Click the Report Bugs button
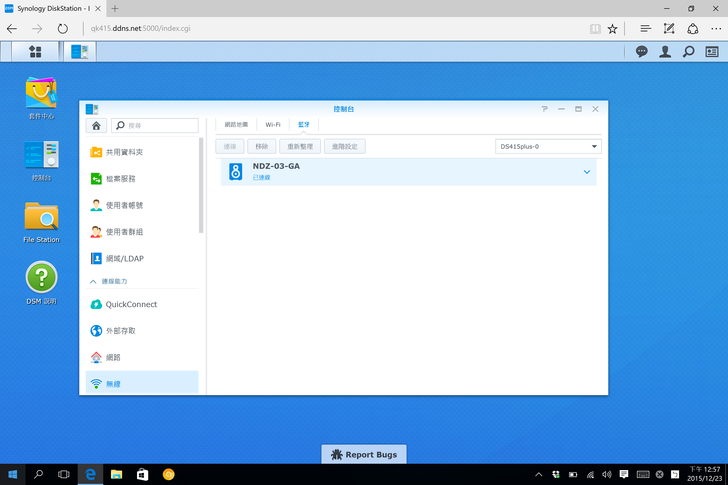The image size is (728, 485). click(x=364, y=455)
